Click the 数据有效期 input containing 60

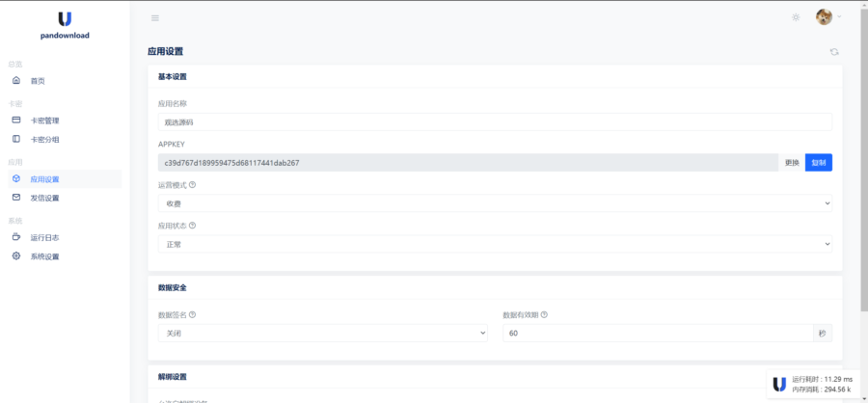point(658,333)
